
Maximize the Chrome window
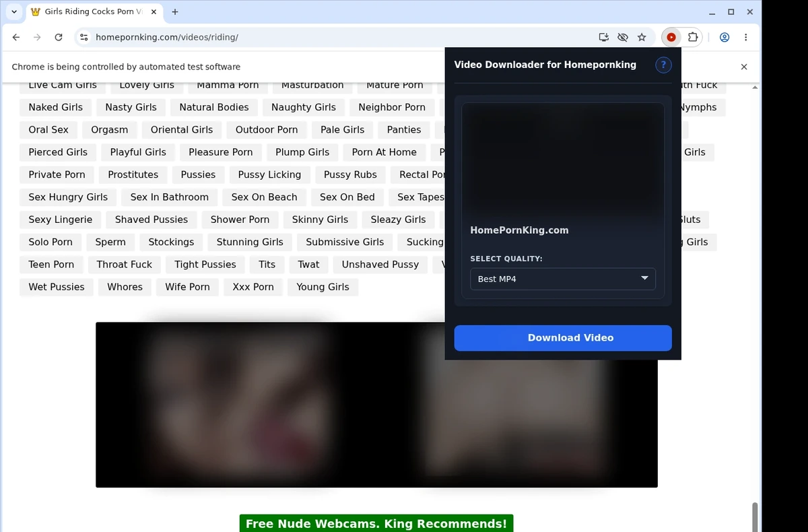(731, 11)
